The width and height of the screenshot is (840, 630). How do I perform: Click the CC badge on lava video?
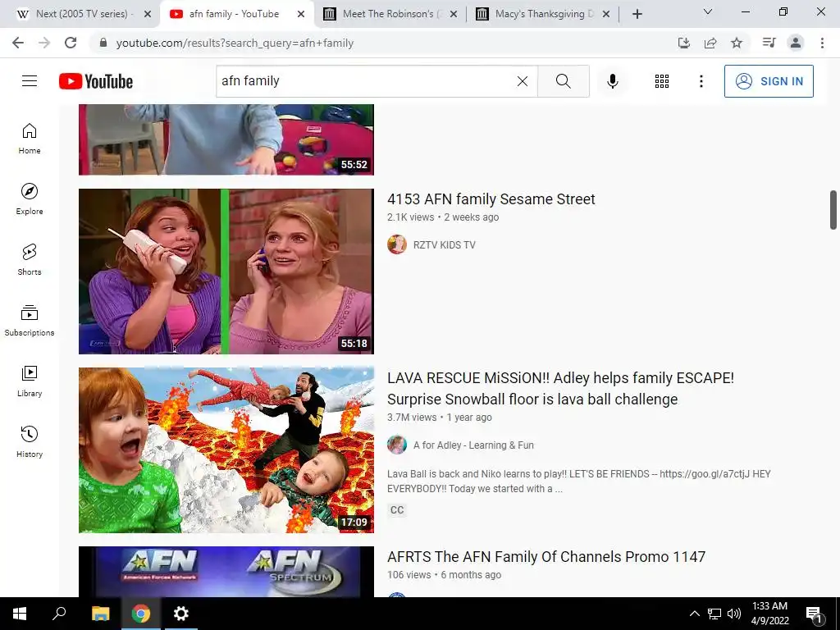[x=397, y=510]
